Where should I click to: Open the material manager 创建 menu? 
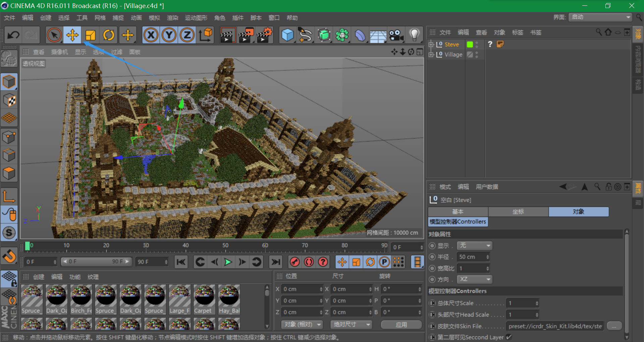click(39, 277)
